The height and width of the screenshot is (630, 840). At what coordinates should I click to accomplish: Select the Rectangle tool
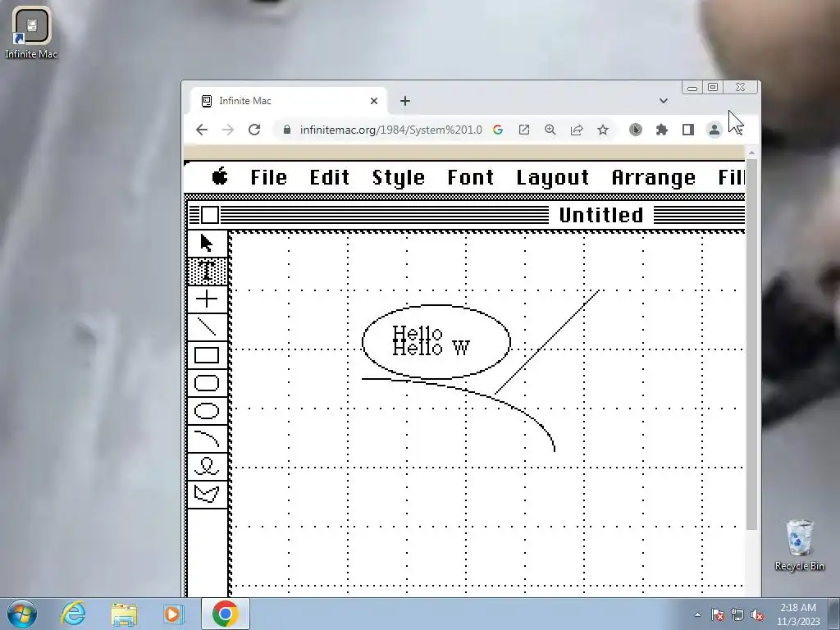click(207, 354)
